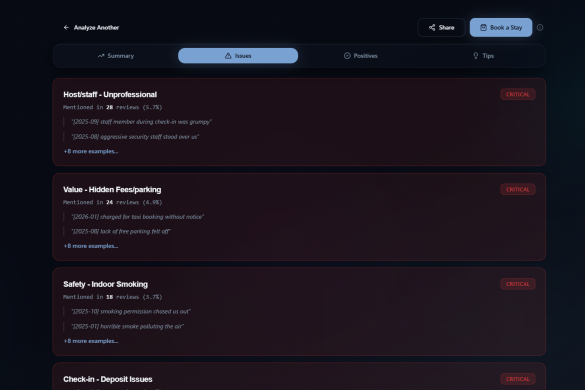Click the Book a Stay button
The height and width of the screenshot is (390, 585).
point(501,28)
